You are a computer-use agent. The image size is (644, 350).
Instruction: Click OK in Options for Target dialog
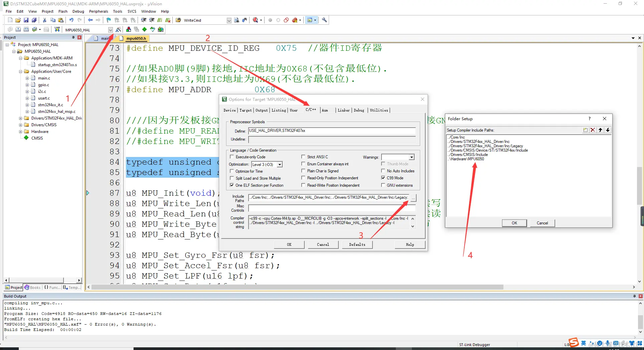[x=289, y=244]
